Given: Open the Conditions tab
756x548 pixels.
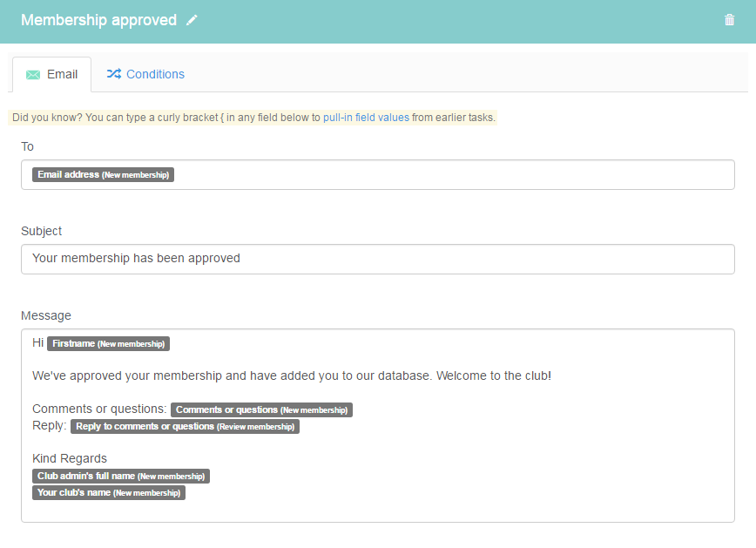Looking at the screenshot, I should tap(145, 74).
